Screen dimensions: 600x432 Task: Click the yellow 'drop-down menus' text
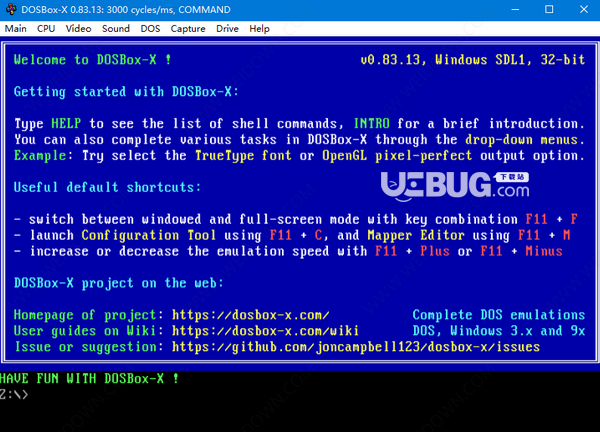522,140
